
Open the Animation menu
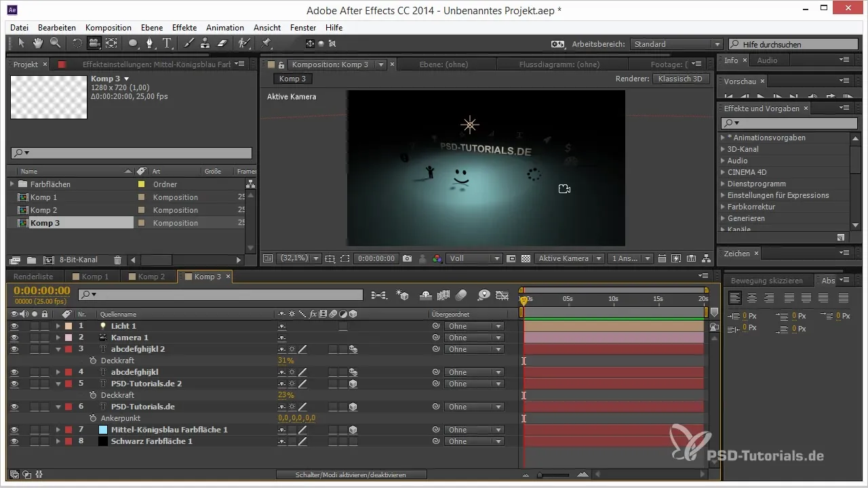225,28
